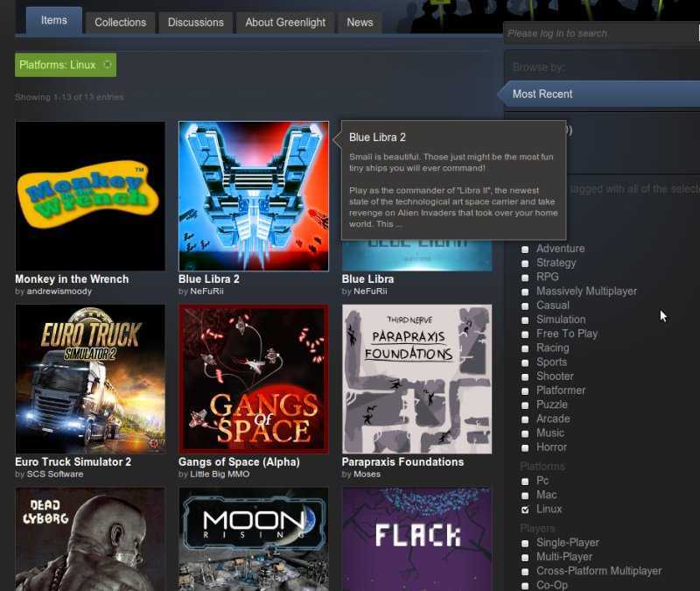The height and width of the screenshot is (591, 700).
Task: Open the Discussions tab
Action: pos(195,23)
